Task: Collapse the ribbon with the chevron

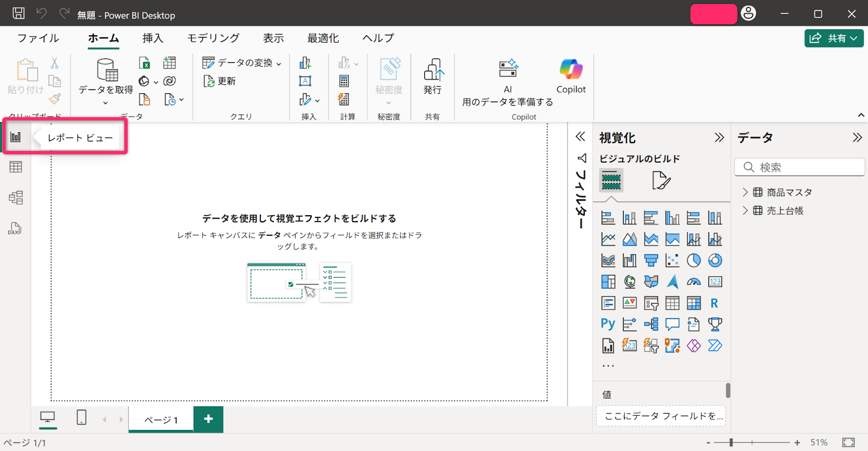Action: [x=861, y=115]
